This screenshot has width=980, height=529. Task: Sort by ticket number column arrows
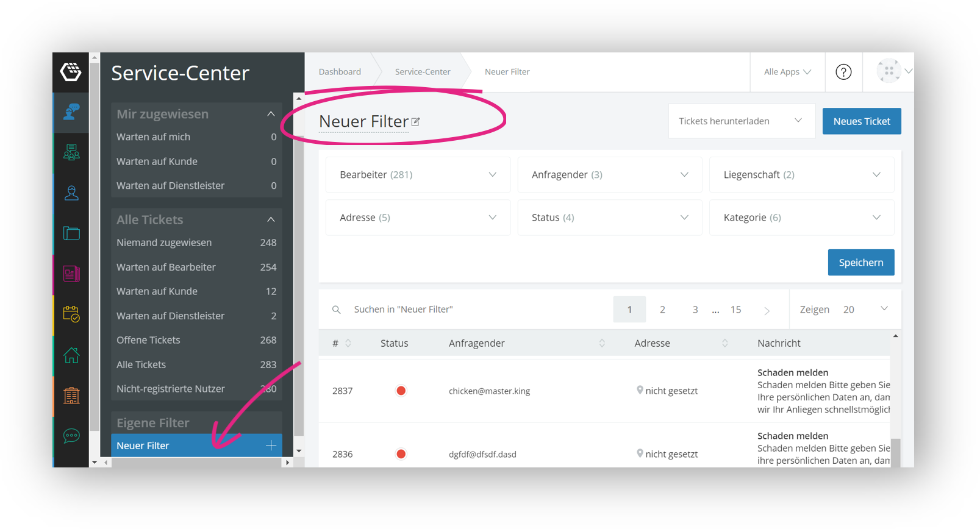point(348,343)
